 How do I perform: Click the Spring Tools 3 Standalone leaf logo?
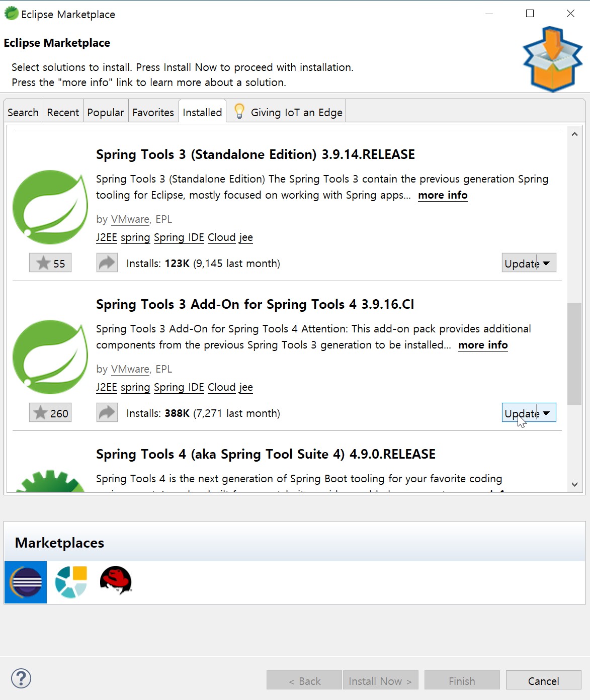(50, 207)
